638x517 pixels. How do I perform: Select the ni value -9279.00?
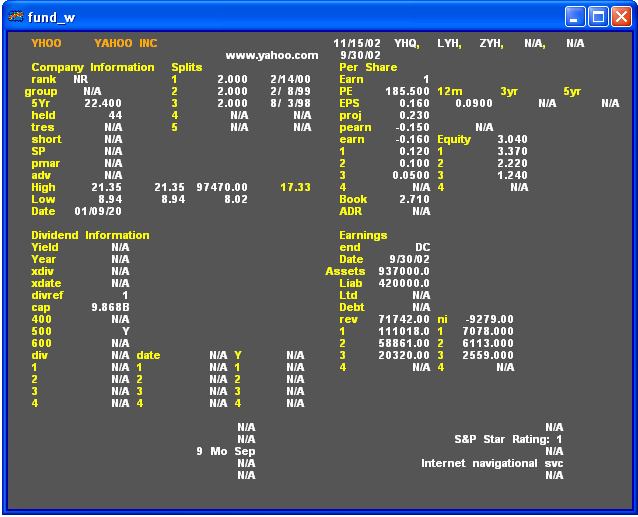(489, 319)
